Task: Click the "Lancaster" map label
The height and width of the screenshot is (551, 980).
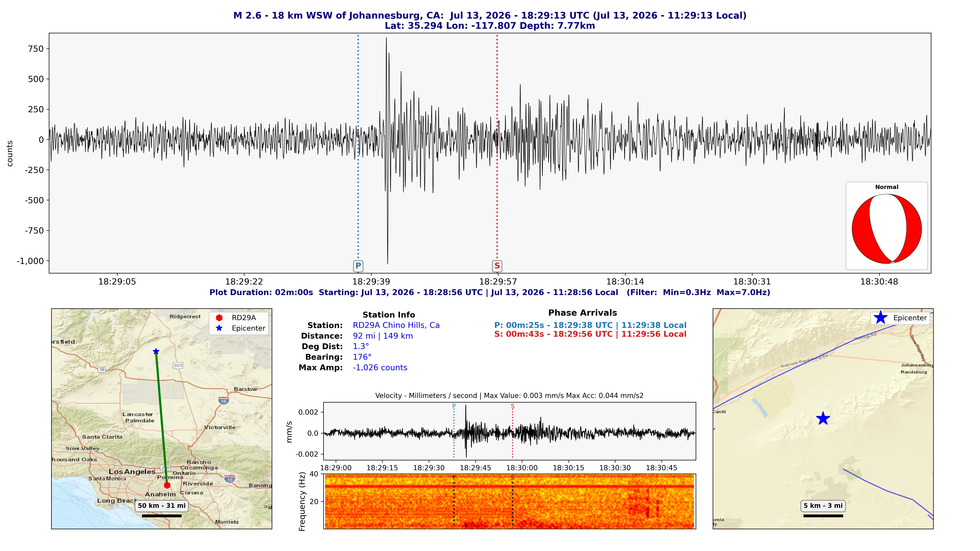Action: [x=138, y=414]
